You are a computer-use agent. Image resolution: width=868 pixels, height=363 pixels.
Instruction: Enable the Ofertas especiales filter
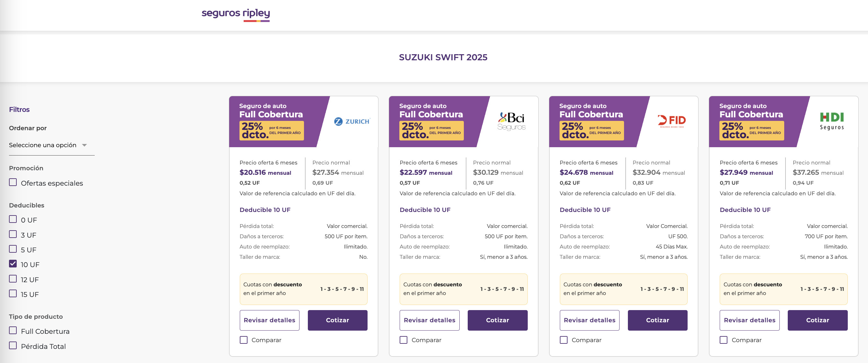pos(13,182)
